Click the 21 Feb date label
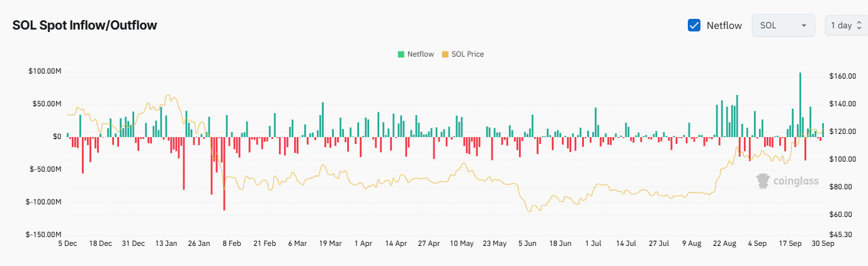Image resolution: width=868 pixels, height=266 pixels. (265, 243)
